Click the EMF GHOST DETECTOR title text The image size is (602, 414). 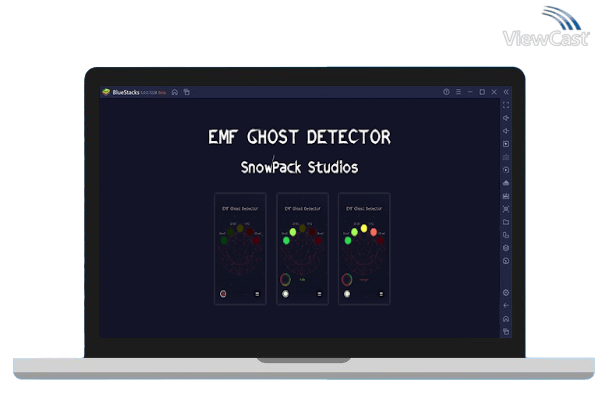299,137
